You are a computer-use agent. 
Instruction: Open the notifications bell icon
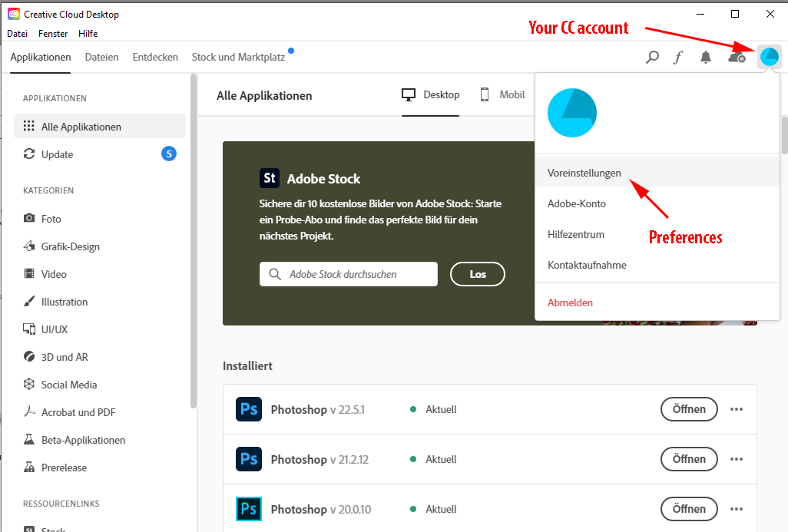click(706, 56)
